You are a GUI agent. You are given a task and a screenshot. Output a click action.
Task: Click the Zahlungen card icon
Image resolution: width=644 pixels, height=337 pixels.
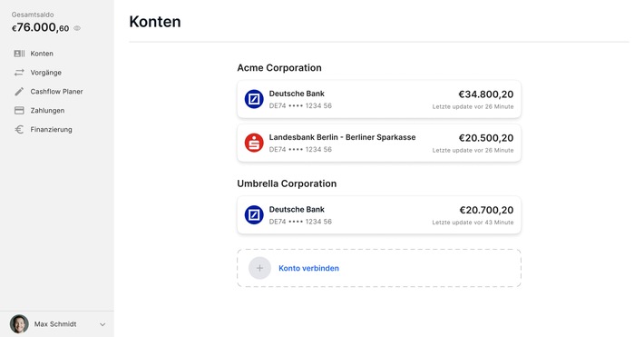click(19, 110)
